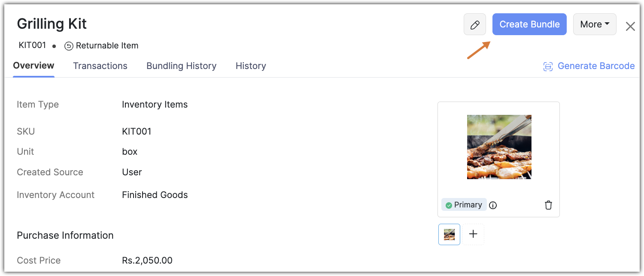Click the barcode scanner icon
This screenshot has height=276, width=644.
548,66
